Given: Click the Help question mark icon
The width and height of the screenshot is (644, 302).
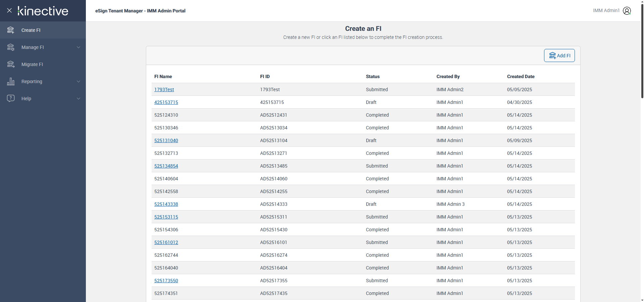Looking at the screenshot, I should (11, 98).
